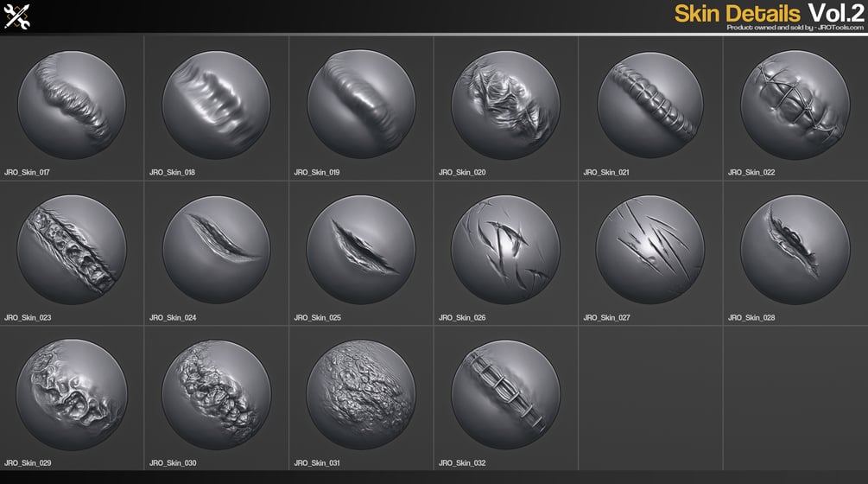Choose the JRO_Skin_026 scratches sphere
The height and width of the screenshot is (484, 868).
pyautogui.click(x=505, y=250)
